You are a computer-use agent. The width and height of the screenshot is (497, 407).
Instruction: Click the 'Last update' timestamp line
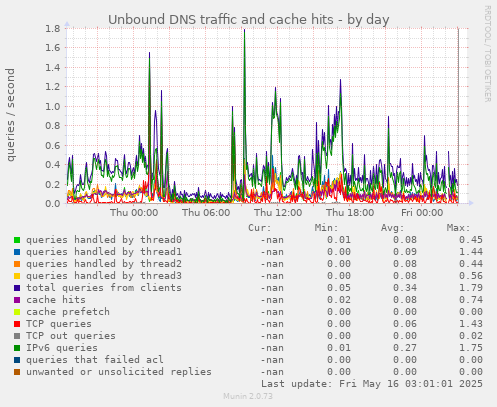[x=372, y=384]
